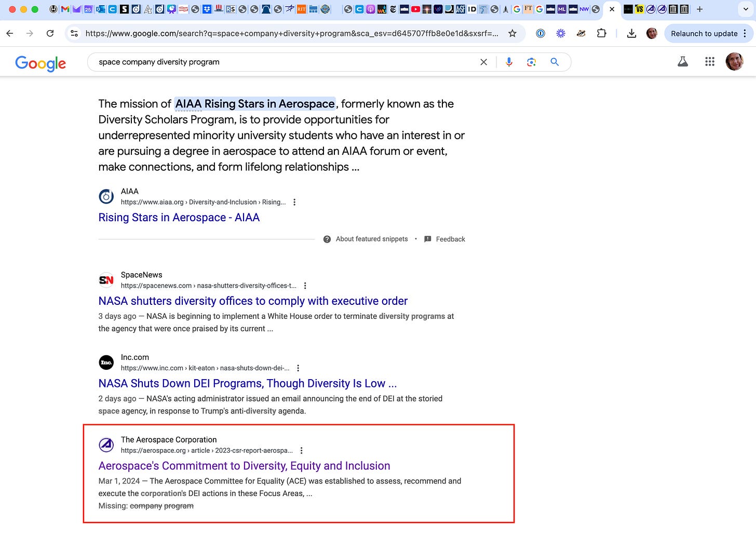Switch to the NW tab
Screen dimensions: 756x537
click(584, 9)
